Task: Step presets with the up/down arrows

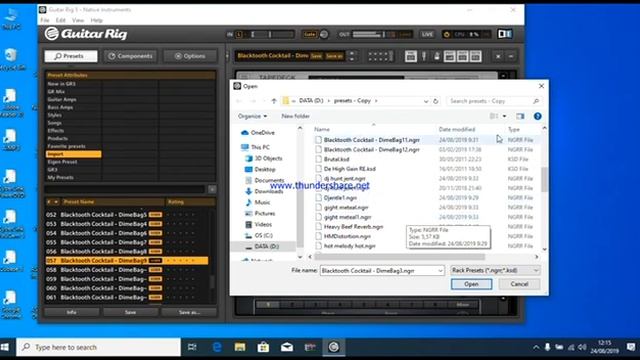Action: [x=352, y=56]
